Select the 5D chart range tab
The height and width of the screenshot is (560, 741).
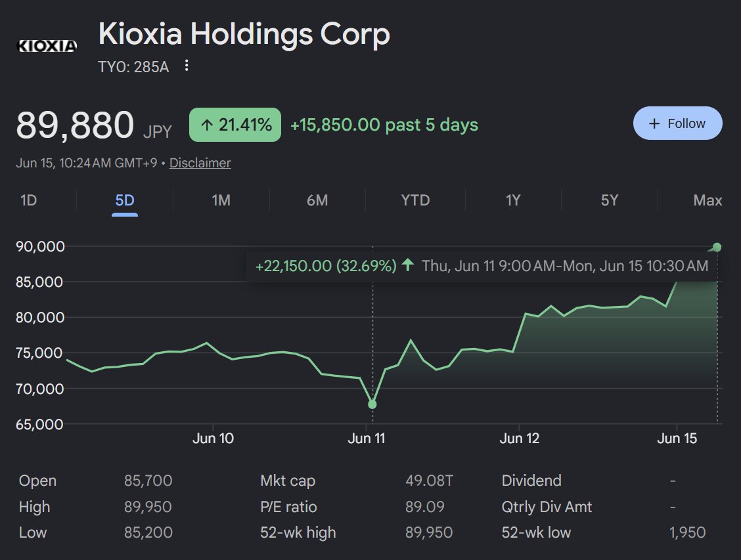125,200
